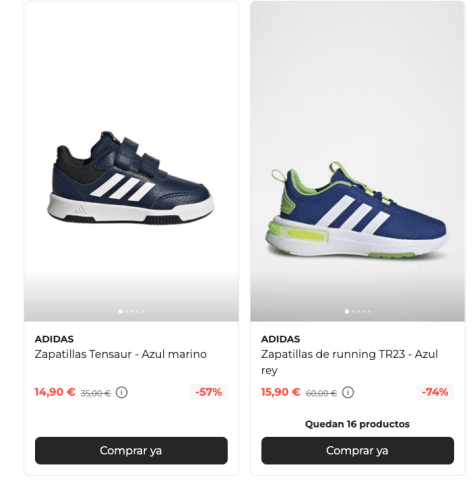
Task: Click ADIDAS brand label above TR23
Action: (281, 339)
